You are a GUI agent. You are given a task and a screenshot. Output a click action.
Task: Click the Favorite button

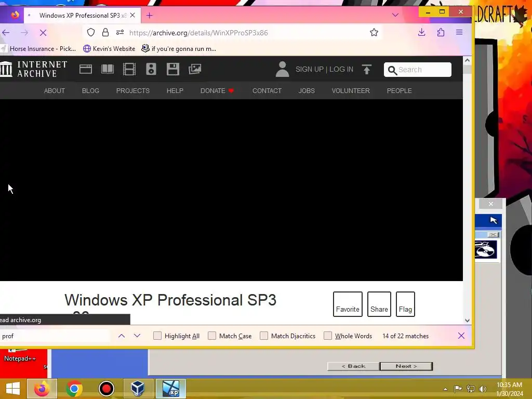coord(348,304)
